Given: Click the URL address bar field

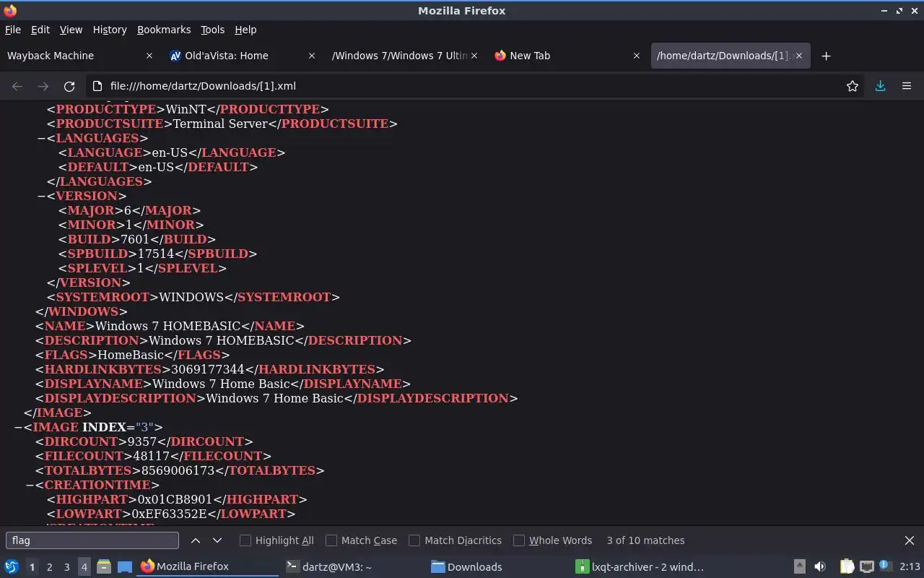Looking at the screenshot, I should point(473,86).
